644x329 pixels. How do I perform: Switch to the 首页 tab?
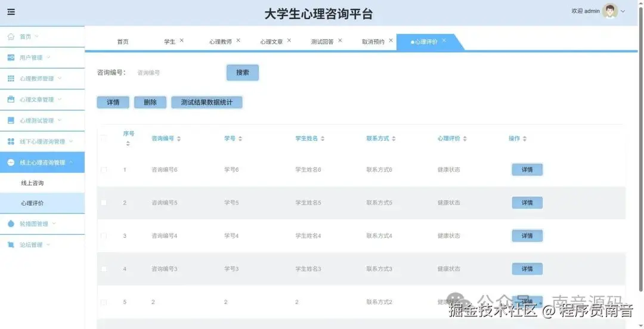tap(123, 42)
